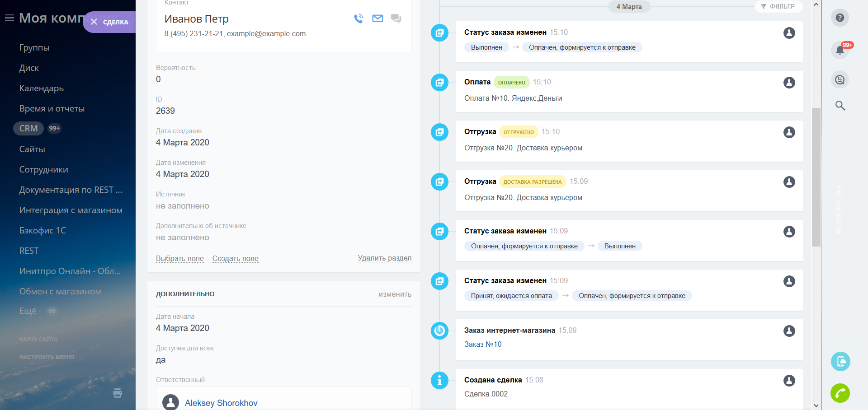Click the print icon in left sidebar
The height and width of the screenshot is (410, 868).
pos(118,393)
